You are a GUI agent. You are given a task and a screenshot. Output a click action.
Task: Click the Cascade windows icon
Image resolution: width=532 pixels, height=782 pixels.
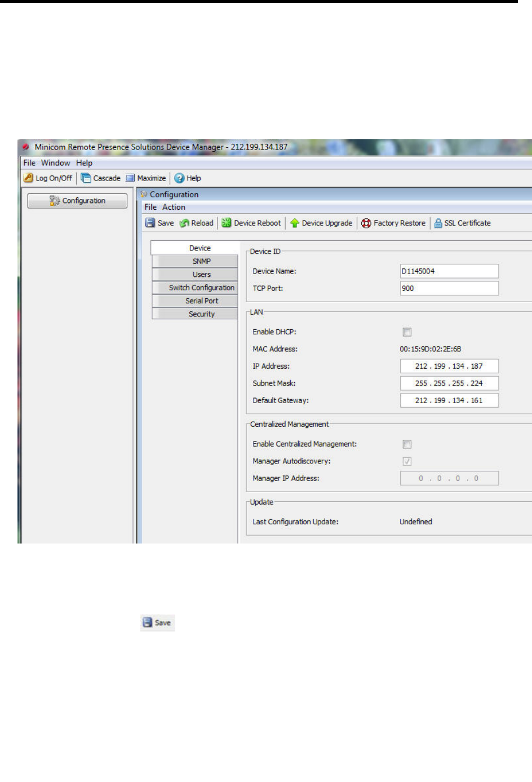[x=86, y=178]
